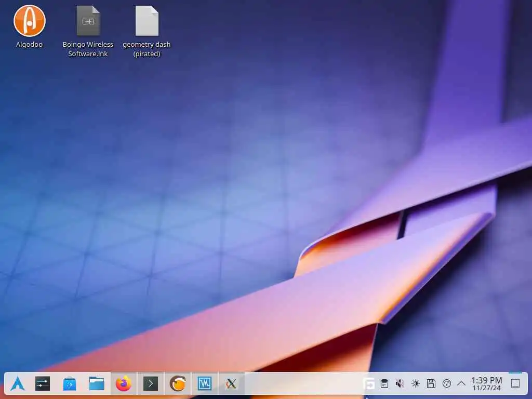
Task: Expand the hidden system tray icons arrow
Action: (x=461, y=384)
